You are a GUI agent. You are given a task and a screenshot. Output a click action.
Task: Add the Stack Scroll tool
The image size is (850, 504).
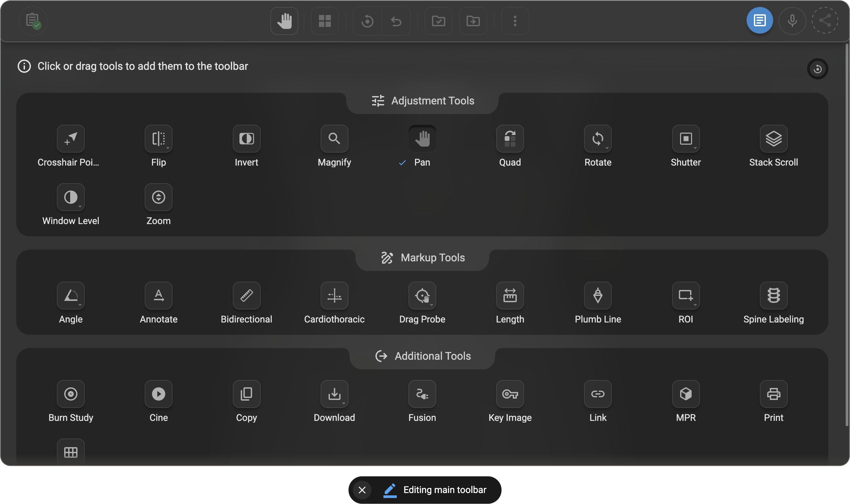(x=774, y=139)
